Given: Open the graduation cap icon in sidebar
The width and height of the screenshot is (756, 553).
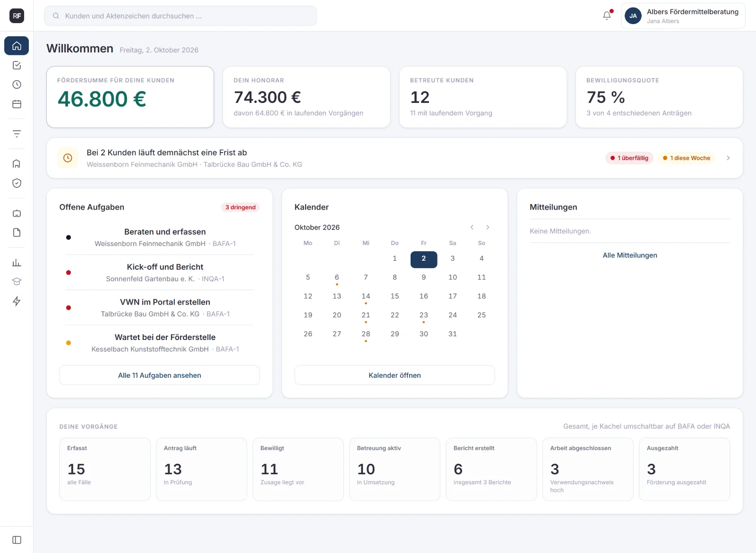Looking at the screenshot, I should 17,281.
